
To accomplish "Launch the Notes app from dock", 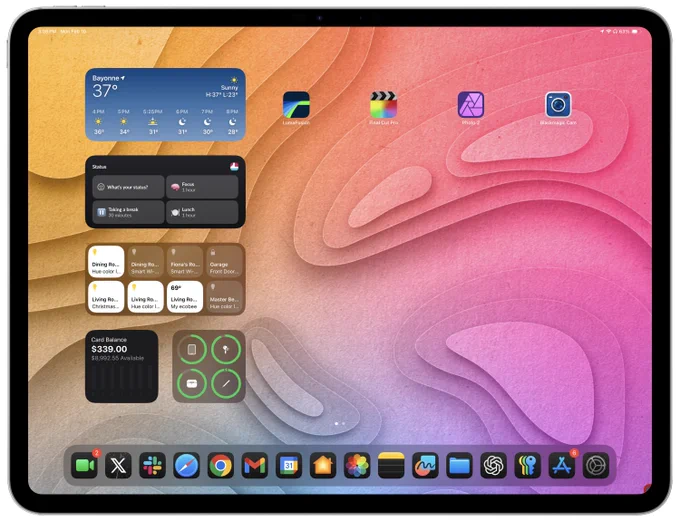I will point(391,465).
